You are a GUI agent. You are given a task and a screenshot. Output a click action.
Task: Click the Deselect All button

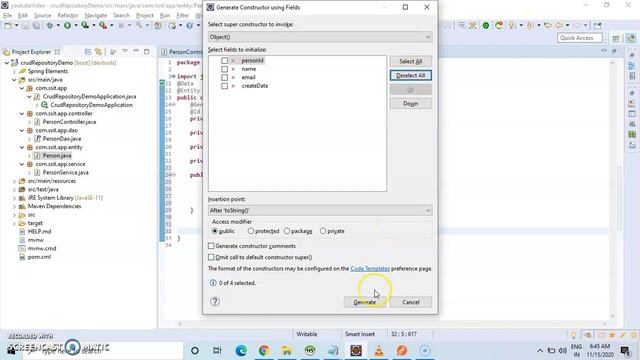[x=411, y=76]
